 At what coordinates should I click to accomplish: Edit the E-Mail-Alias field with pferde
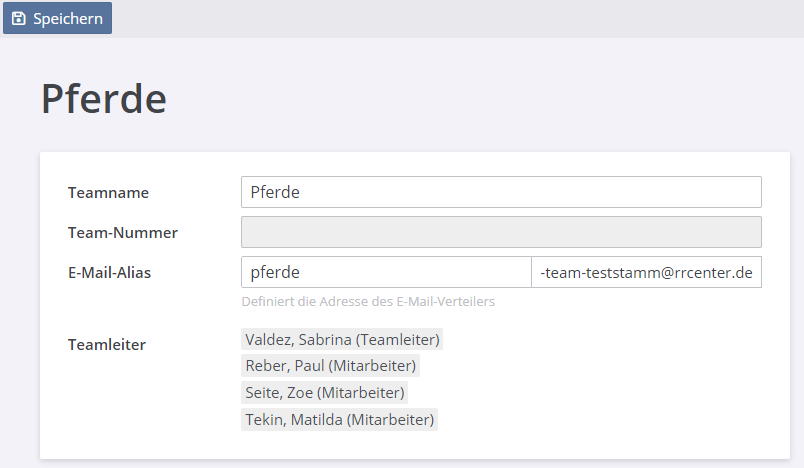(386, 272)
